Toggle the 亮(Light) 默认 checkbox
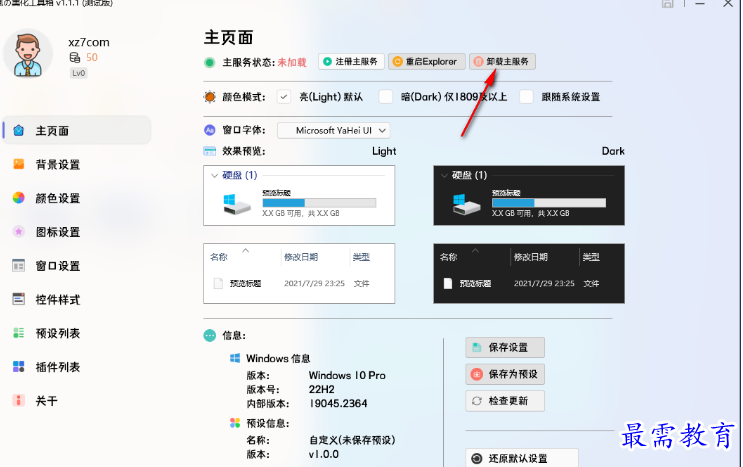 284,97
